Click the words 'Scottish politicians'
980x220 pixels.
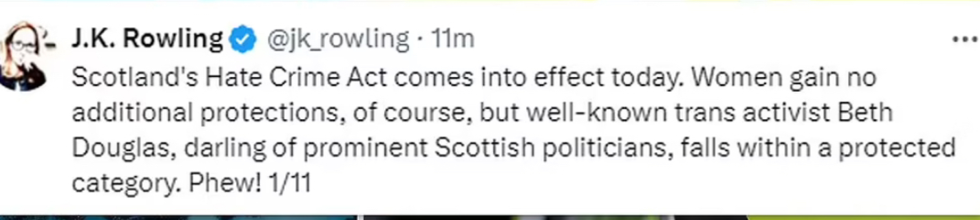pos(550,148)
